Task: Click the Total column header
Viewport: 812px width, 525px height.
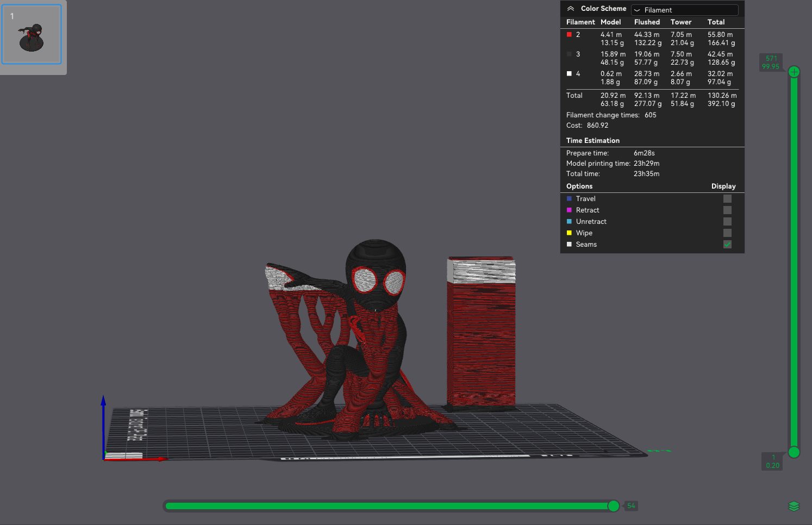Action: click(716, 22)
